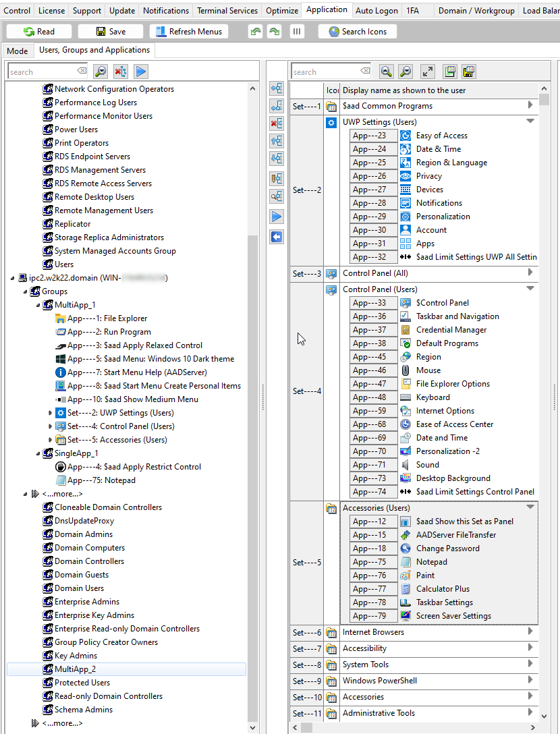The width and height of the screenshot is (560, 734).
Task: Expand Set----4 Control Panel node in left tree
Action: click(51, 426)
